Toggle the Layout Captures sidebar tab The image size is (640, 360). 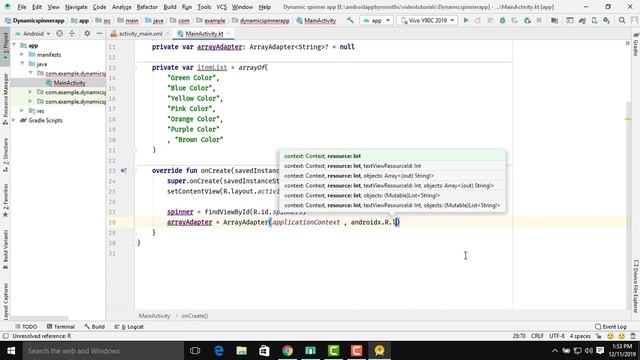pos(5,301)
